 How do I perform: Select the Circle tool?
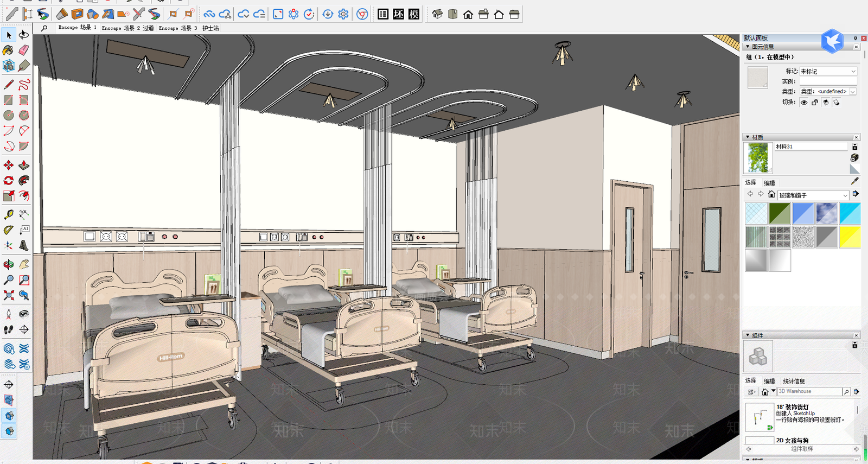[9, 115]
